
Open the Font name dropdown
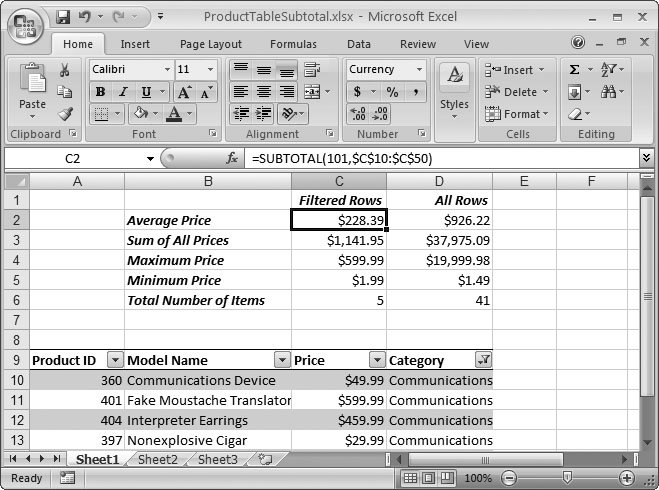[x=166, y=70]
